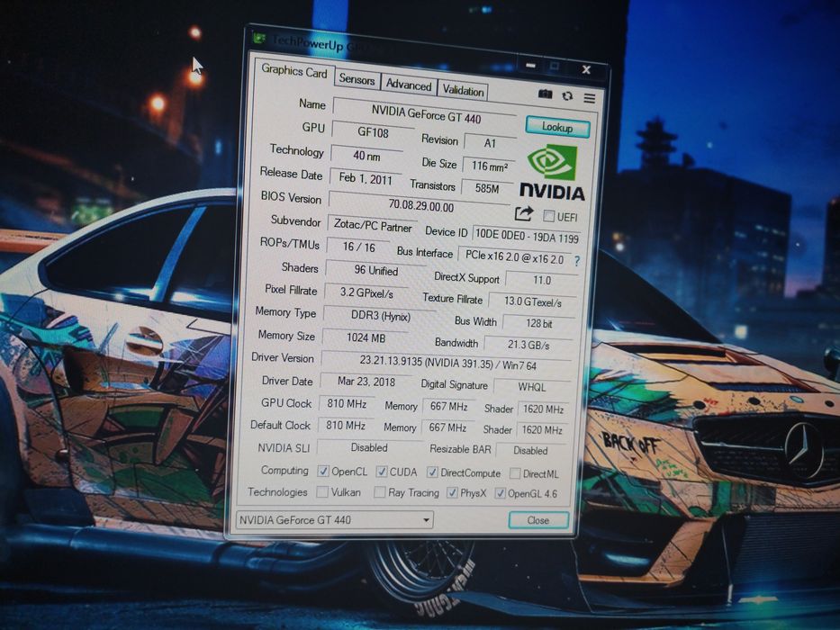
Task: Click the Default Clock value 810 MHz
Action: coord(346,426)
